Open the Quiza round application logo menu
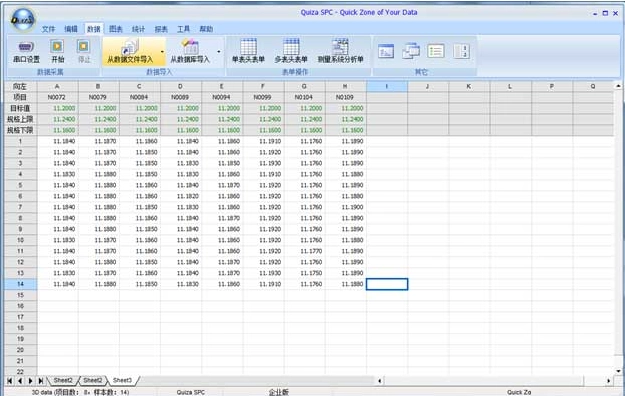The width and height of the screenshot is (625, 396). pos(23,20)
